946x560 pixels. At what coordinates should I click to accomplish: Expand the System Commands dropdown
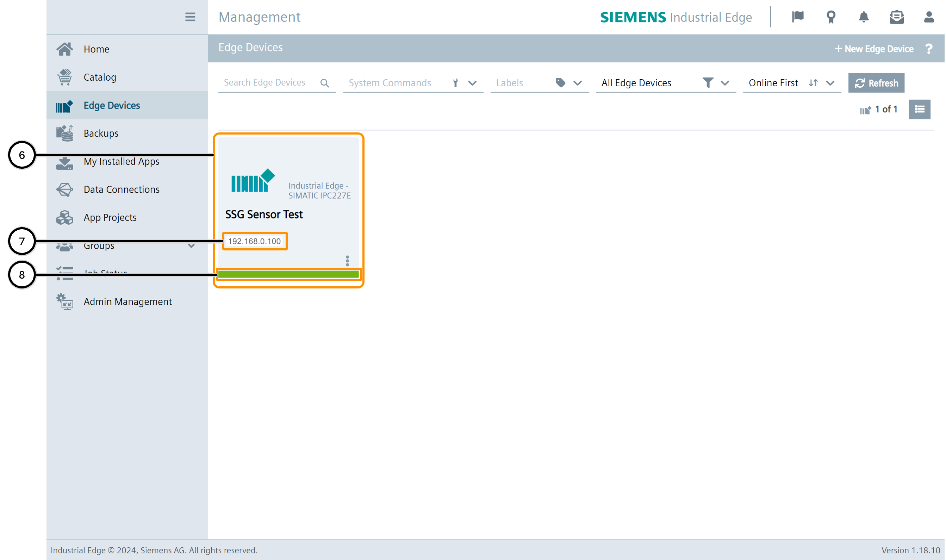coord(472,83)
